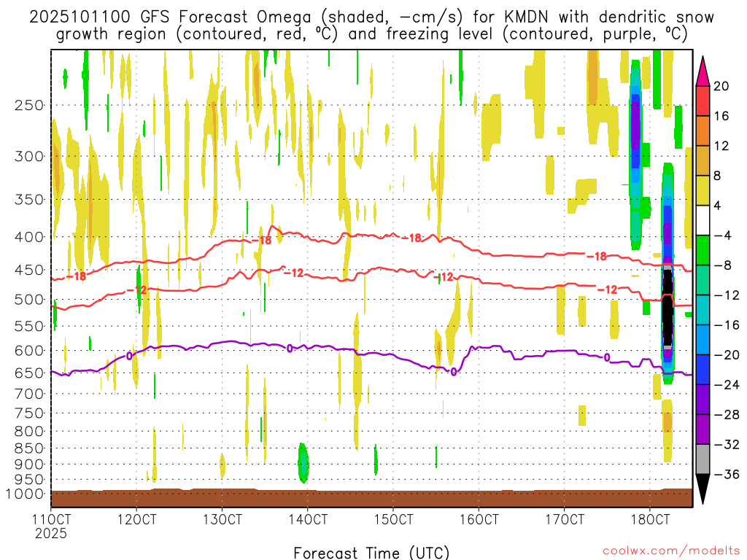Click the color bar value 8

tap(717, 176)
